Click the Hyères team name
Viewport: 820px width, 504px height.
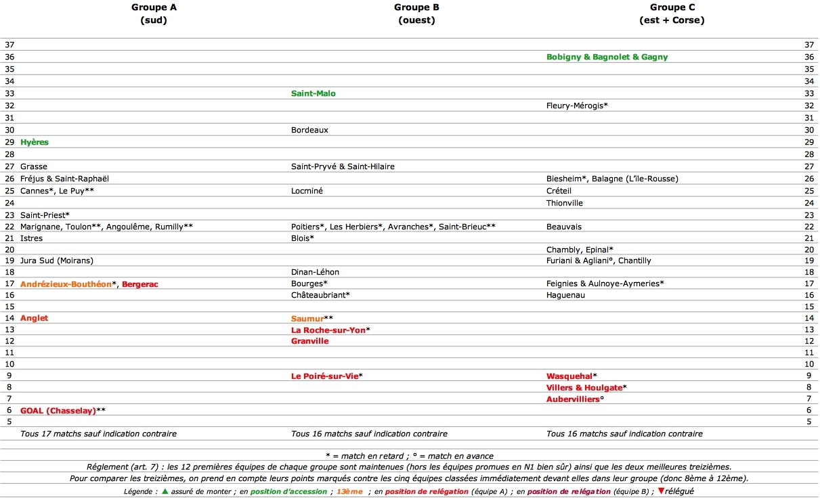[35, 142]
